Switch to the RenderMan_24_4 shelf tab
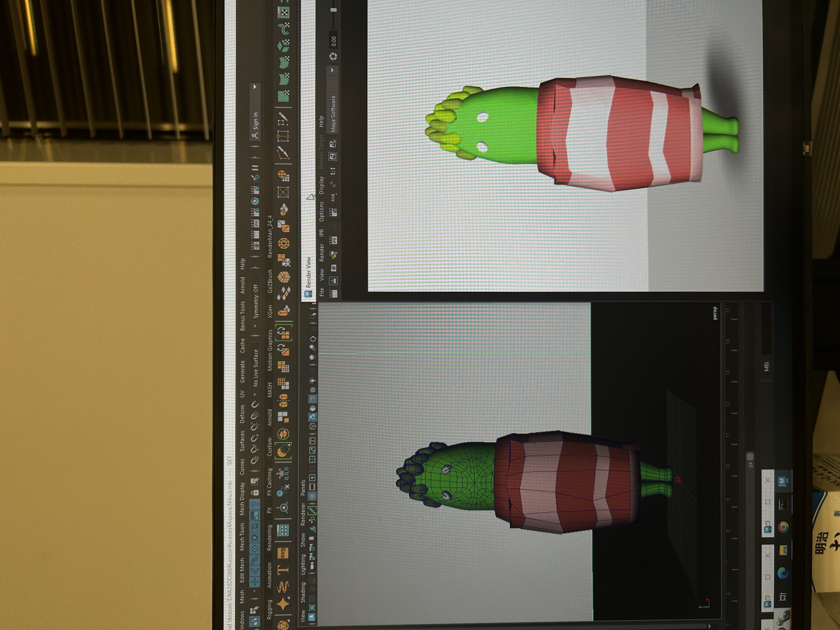The image size is (840, 630). (x=270, y=237)
